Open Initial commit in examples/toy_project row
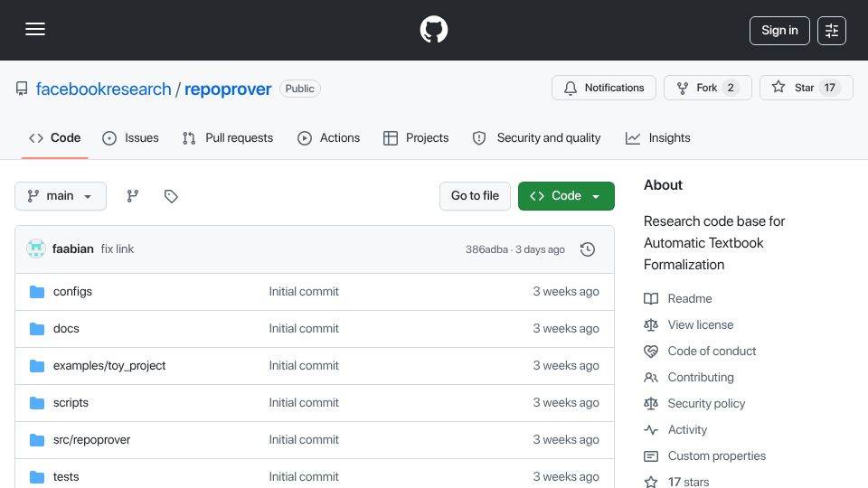Viewport: 868px width, 488px height. tap(304, 366)
